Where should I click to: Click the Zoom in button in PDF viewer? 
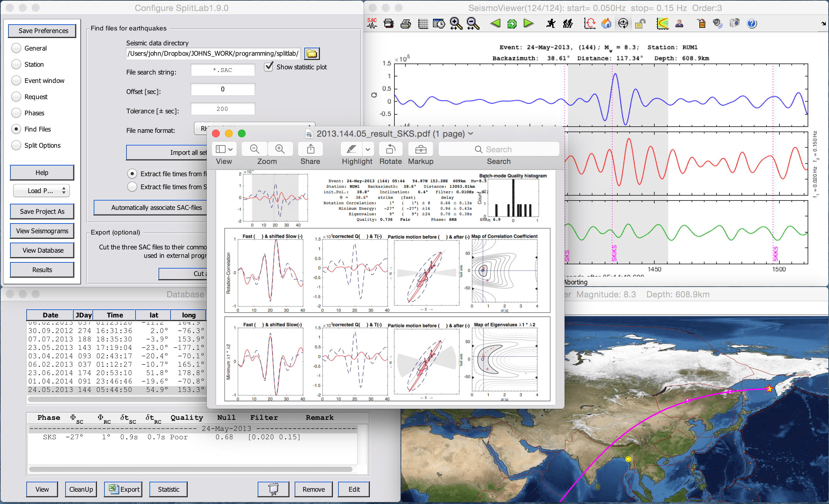pyautogui.click(x=280, y=149)
